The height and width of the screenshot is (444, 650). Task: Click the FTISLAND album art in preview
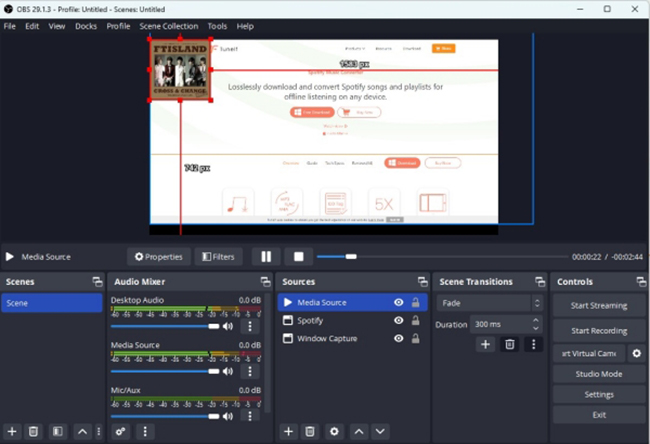(x=180, y=69)
